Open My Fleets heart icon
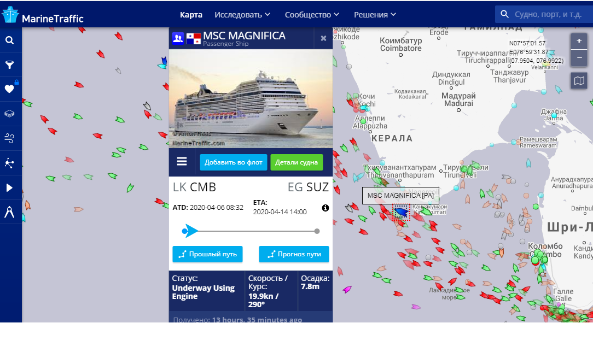593x364 pixels. [x=9, y=89]
